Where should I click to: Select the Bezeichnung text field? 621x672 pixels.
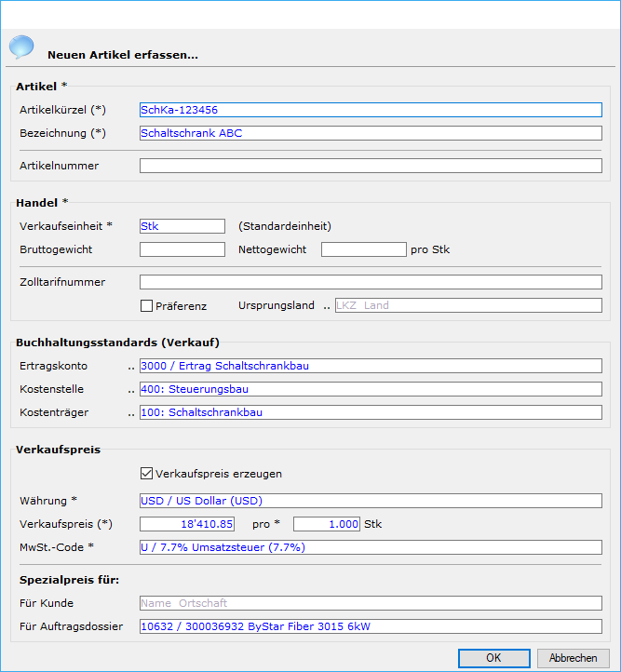pyautogui.click(x=371, y=133)
